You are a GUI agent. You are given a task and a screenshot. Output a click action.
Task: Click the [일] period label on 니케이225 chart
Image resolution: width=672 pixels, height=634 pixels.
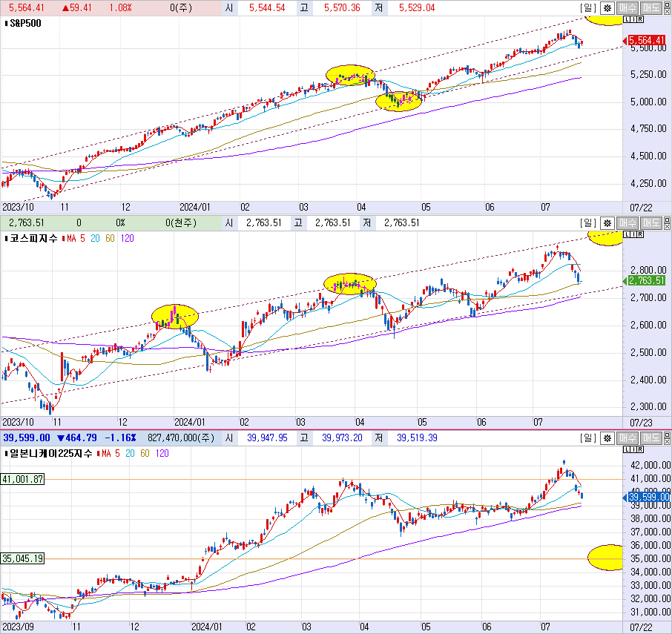[x=588, y=437]
